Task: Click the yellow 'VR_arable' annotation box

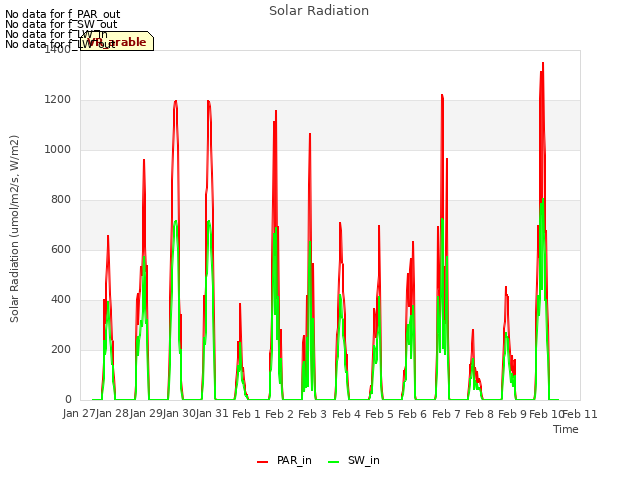Action: pyautogui.click(x=117, y=41)
